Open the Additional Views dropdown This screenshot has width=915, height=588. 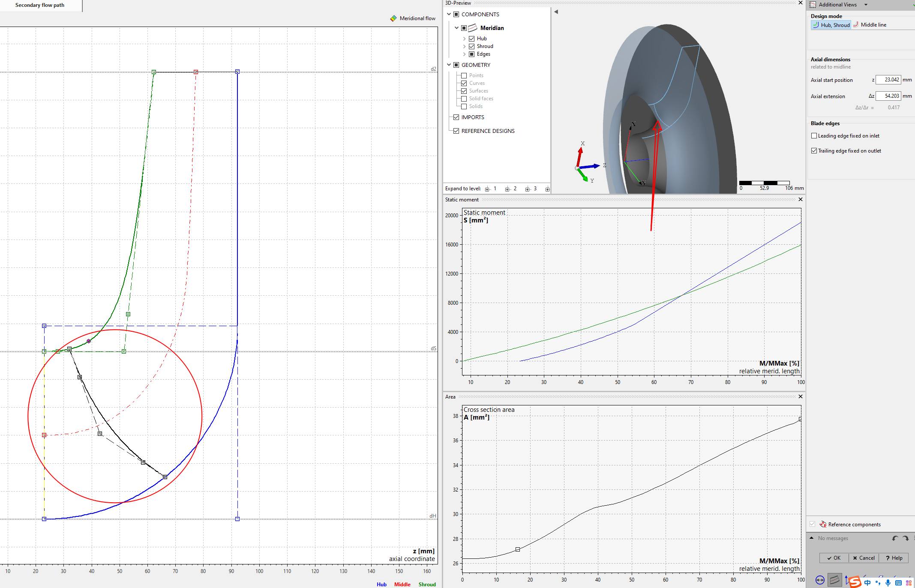pyautogui.click(x=866, y=5)
